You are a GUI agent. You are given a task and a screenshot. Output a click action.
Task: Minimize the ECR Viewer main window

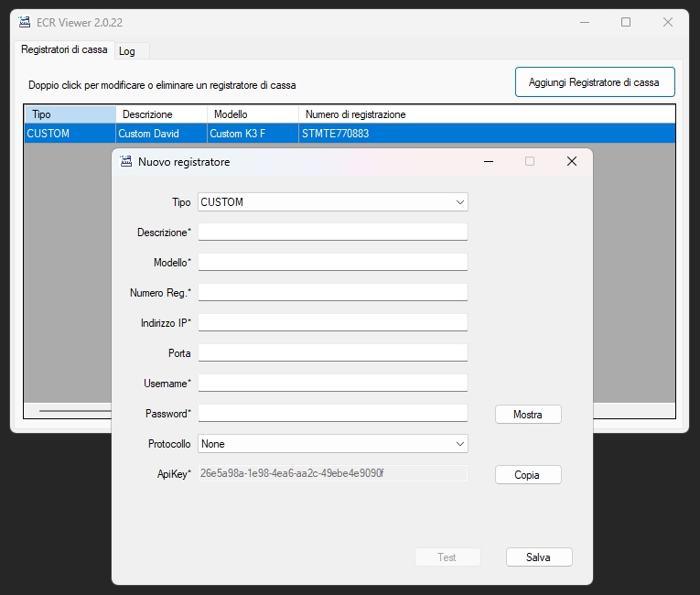[x=584, y=22]
